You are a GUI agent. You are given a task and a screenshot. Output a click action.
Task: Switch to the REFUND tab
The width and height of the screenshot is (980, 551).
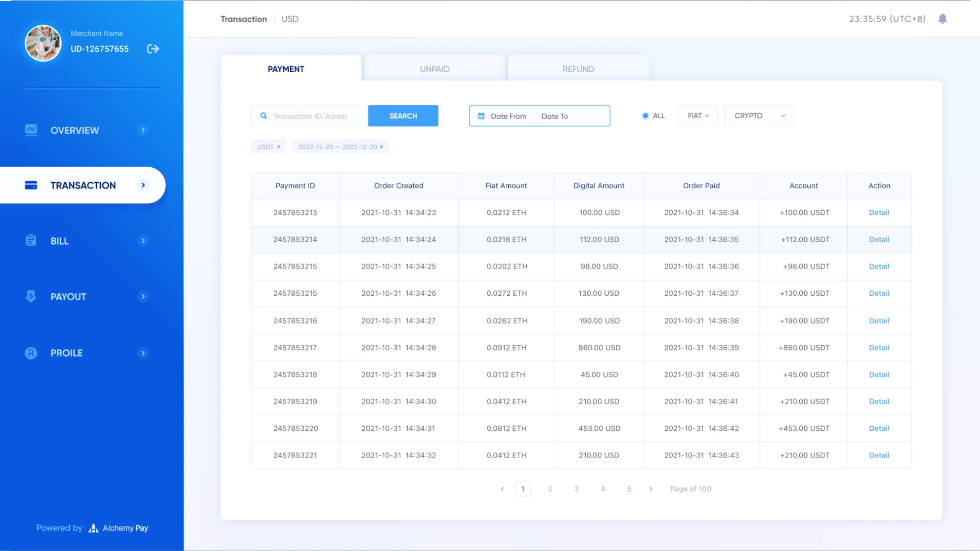[x=578, y=68]
